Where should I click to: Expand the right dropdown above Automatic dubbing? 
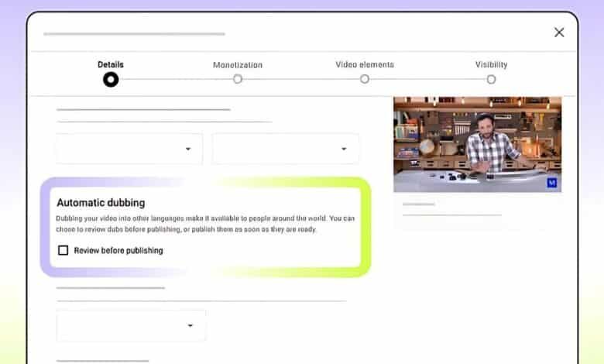point(286,149)
